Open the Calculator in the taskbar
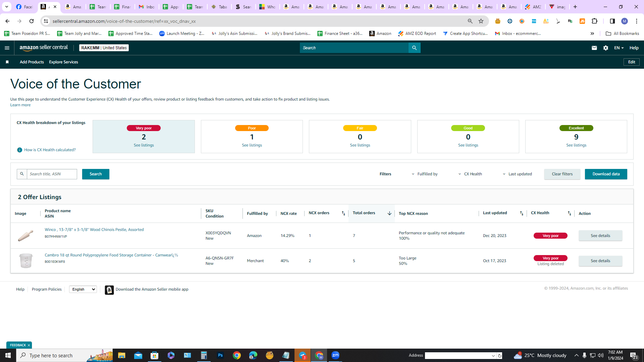The image size is (644, 362). (x=204, y=355)
